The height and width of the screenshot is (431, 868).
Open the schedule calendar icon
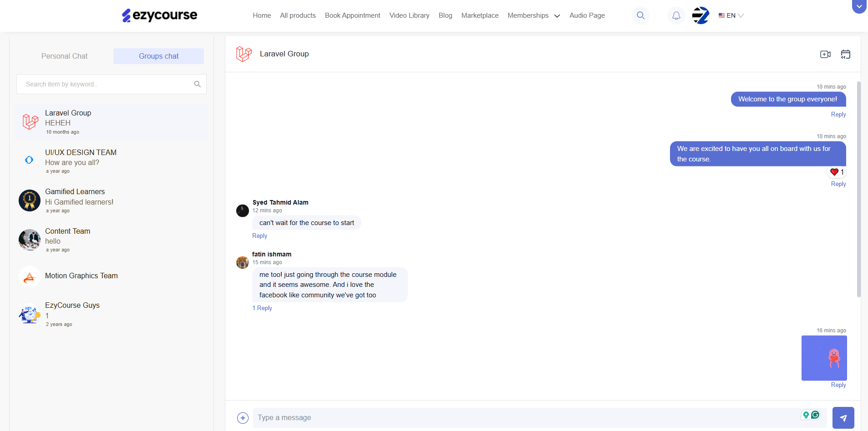846,54
